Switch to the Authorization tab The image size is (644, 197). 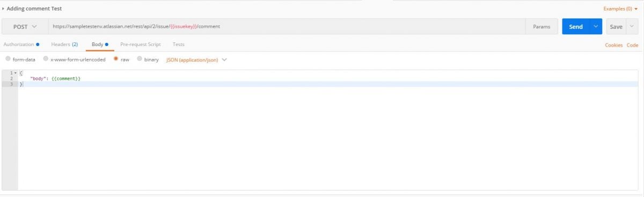click(21, 44)
